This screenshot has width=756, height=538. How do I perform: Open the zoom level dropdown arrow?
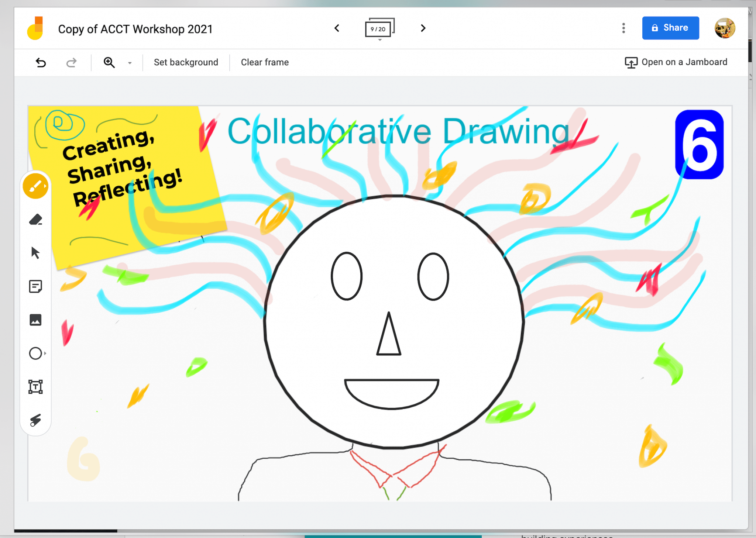click(130, 63)
